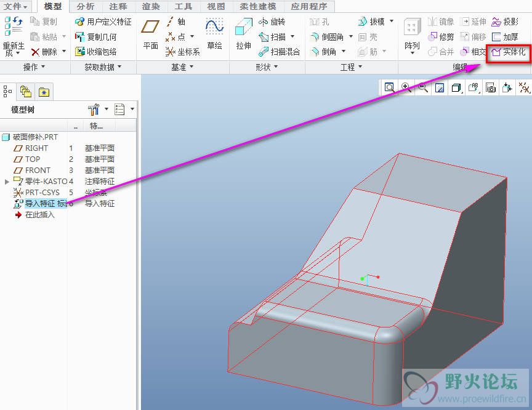Click the Refit zoom icon in view toolbar
Screen dimensions: 532x410
[x=390, y=88]
